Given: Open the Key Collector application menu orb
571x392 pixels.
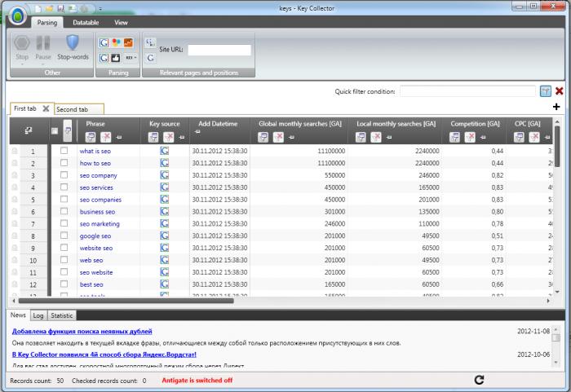Looking at the screenshot, I should (18, 15).
